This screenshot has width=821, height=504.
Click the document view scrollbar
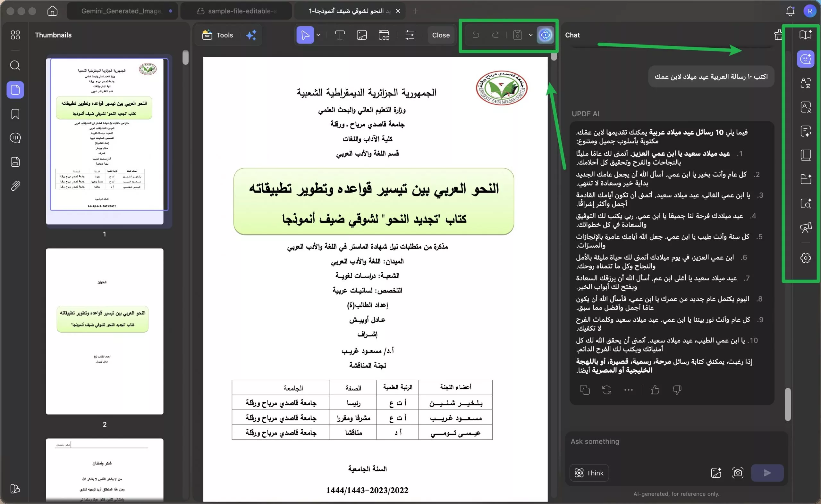pyautogui.click(x=554, y=57)
